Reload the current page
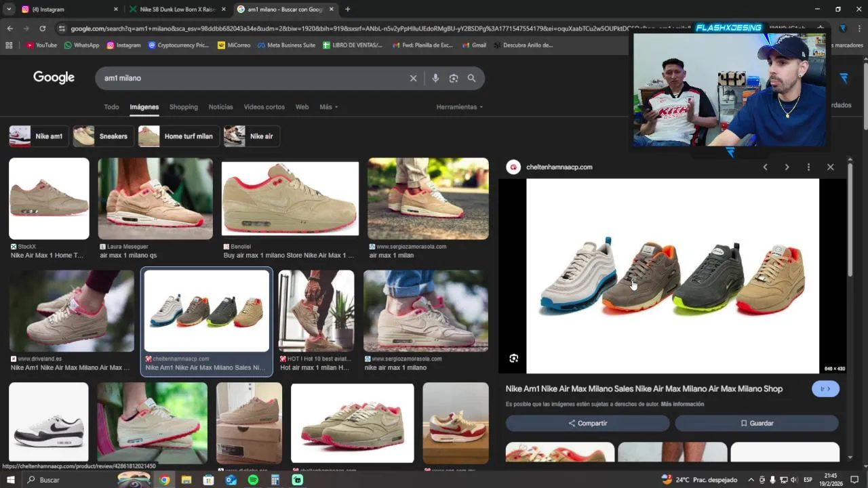This screenshot has width=868, height=488. click(x=42, y=28)
